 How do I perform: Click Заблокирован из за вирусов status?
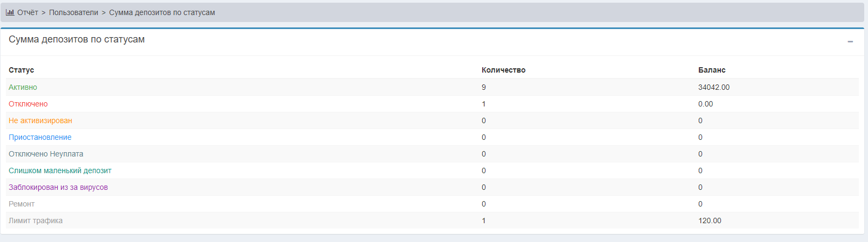point(58,187)
